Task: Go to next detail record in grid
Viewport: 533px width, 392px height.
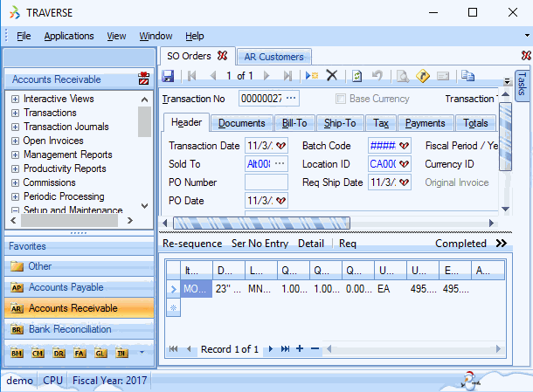Action: [271, 349]
